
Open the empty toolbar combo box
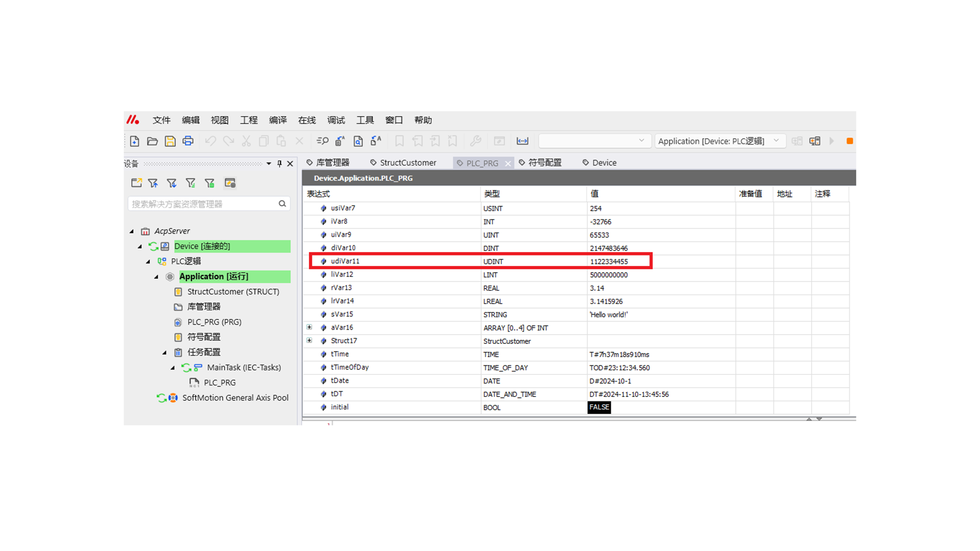click(594, 141)
